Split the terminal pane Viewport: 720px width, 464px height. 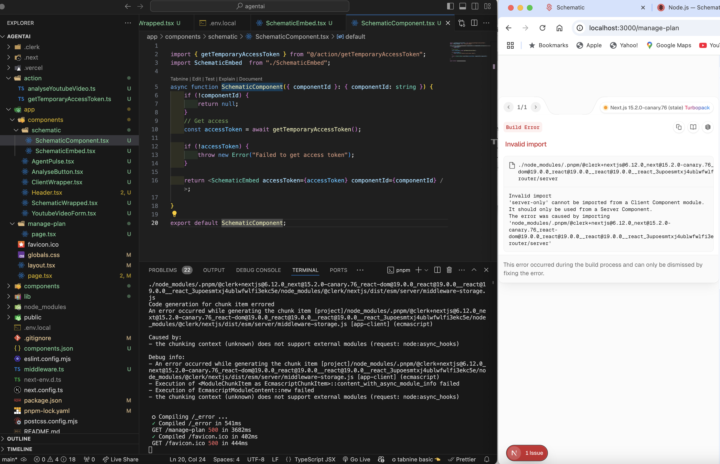tap(437, 270)
